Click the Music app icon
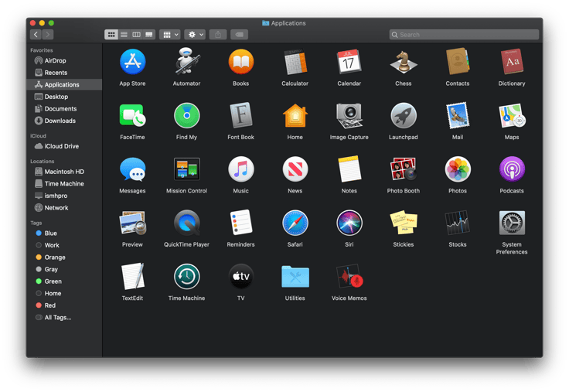 point(241,169)
